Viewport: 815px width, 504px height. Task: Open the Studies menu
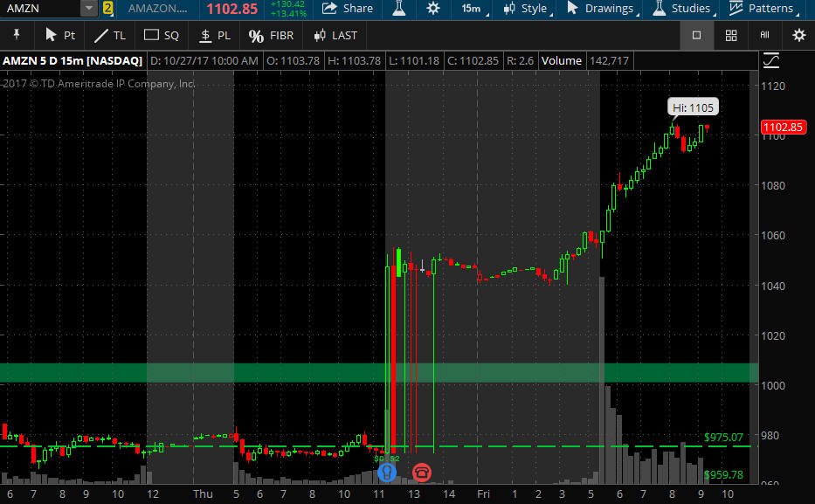click(x=683, y=9)
